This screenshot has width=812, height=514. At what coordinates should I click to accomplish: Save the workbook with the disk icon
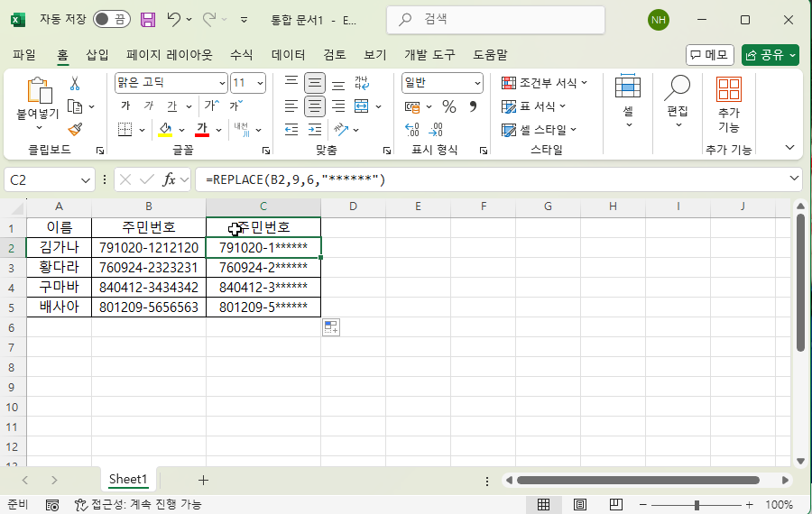[148, 20]
